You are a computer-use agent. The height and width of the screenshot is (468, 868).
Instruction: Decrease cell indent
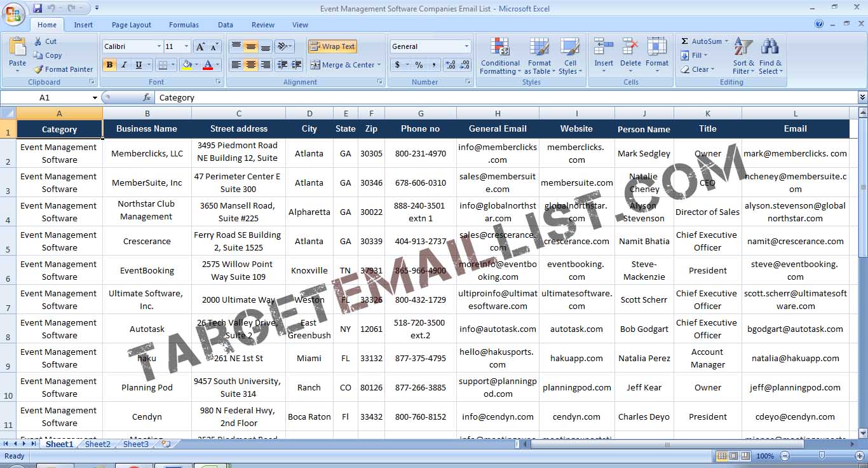click(x=281, y=65)
